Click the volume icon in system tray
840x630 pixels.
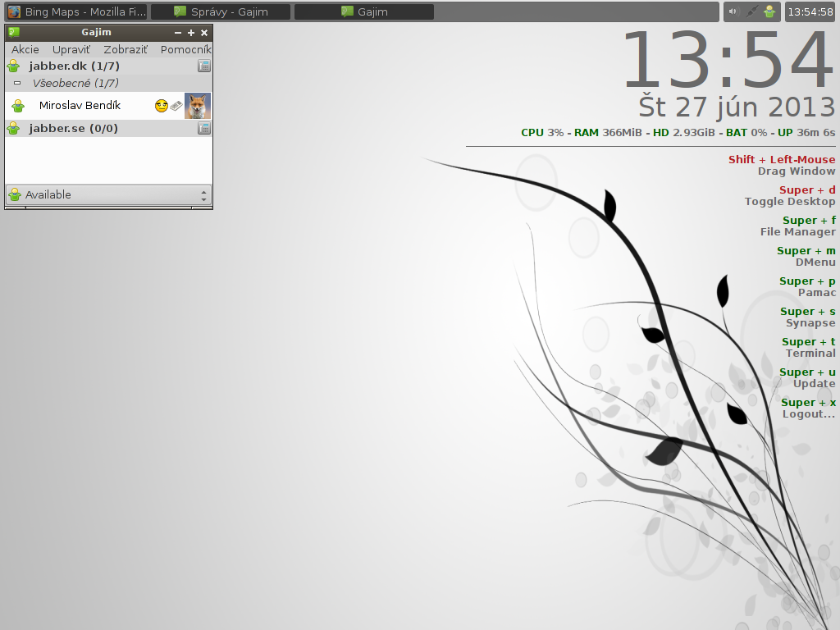[x=733, y=11]
